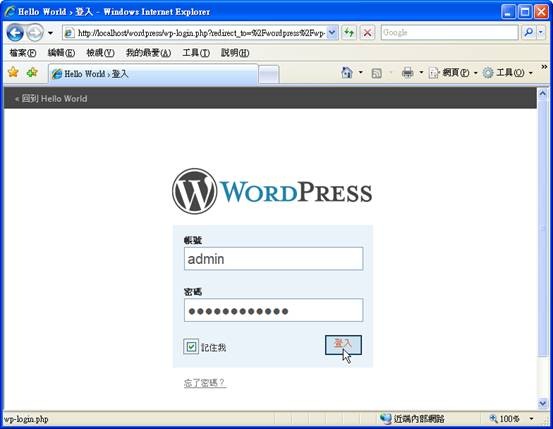Click the address bar URL field
This screenshot has height=429, width=553.
pos(201,33)
